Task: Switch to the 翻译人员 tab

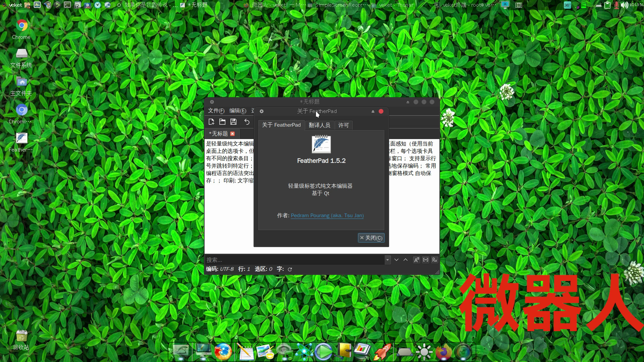Action: 319,125
